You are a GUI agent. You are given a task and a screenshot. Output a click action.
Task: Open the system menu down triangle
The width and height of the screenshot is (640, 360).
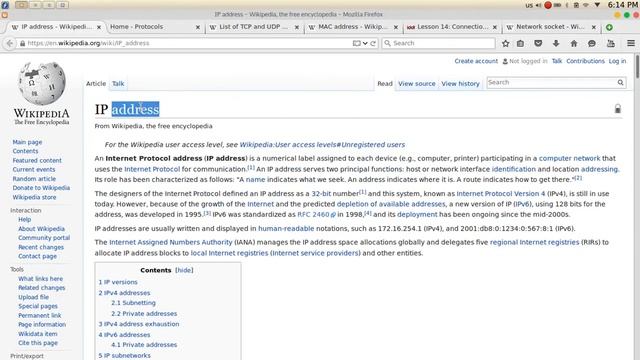(597, 5)
